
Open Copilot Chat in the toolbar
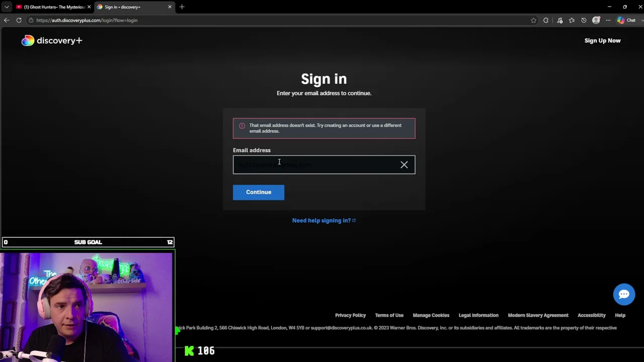tap(627, 20)
